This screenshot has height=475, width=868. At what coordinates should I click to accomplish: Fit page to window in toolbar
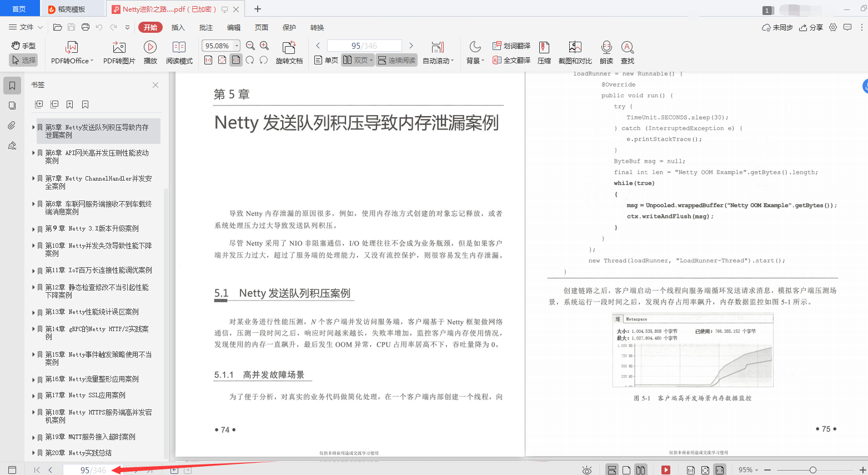click(222, 60)
